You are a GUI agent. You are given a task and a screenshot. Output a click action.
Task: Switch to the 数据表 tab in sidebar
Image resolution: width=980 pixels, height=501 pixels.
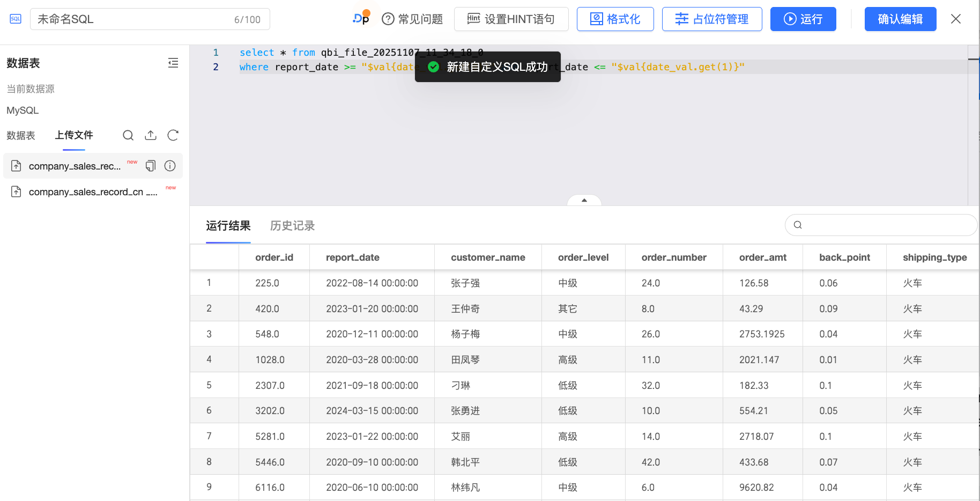click(21, 136)
